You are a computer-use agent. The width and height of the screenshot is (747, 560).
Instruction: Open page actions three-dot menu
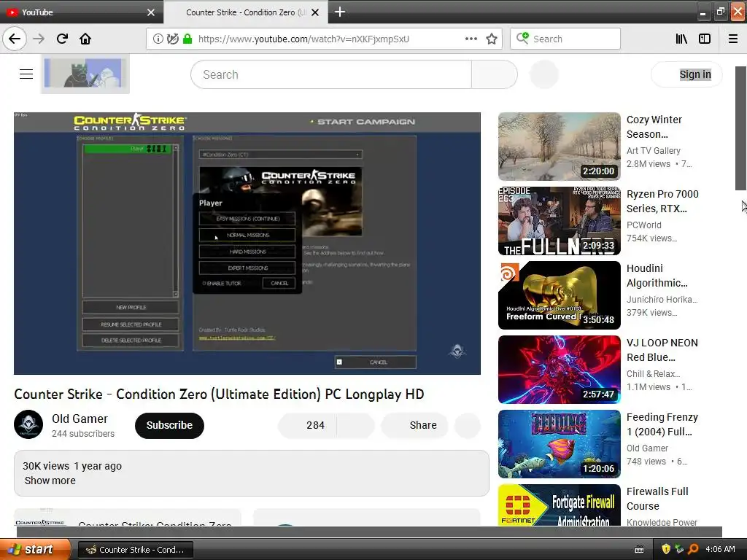pos(471,39)
